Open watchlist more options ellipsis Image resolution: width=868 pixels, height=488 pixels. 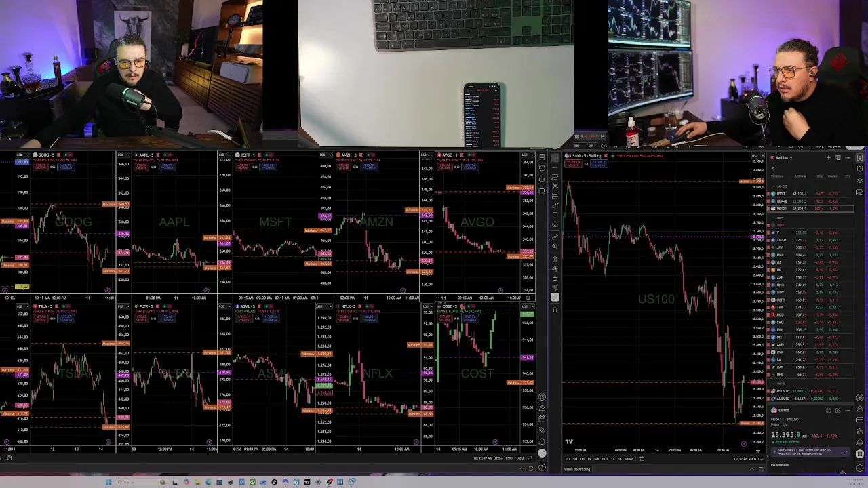(848, 157)
